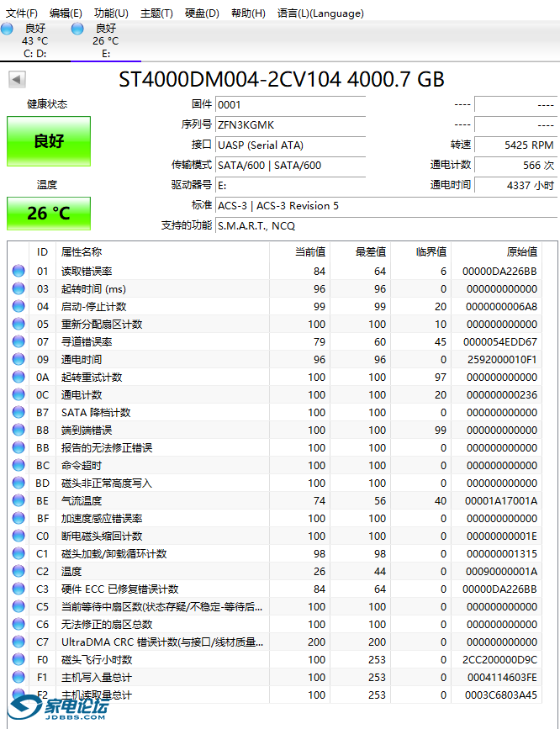The height and width of the screenshot is (729, 560).
Task: Select the E: disk tab
Action: [106, 41]
